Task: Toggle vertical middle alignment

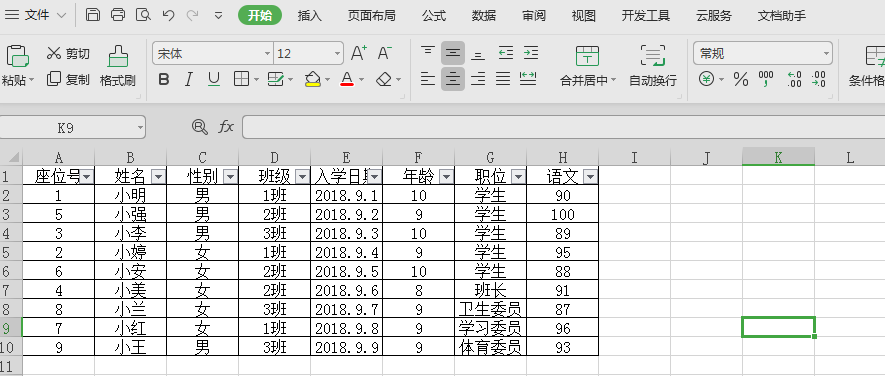Action: point(453,53)
